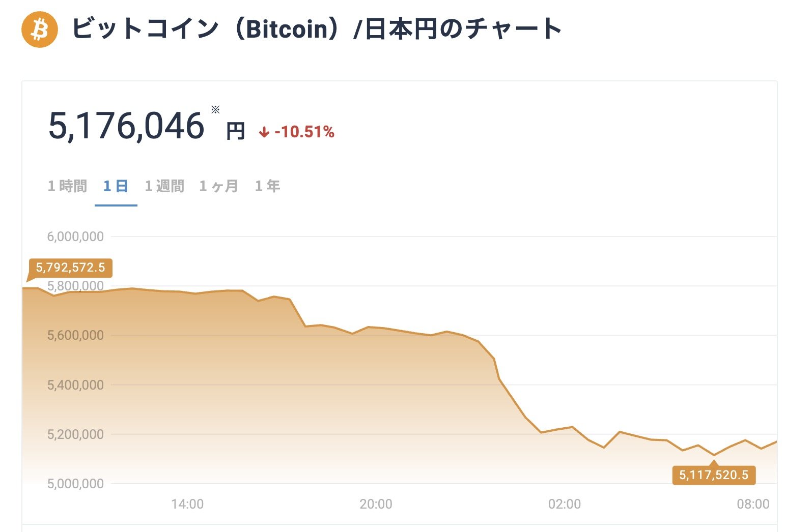Click the 08:00 axis label
Viewport: 785px width, 532px height.
point(753,504)
